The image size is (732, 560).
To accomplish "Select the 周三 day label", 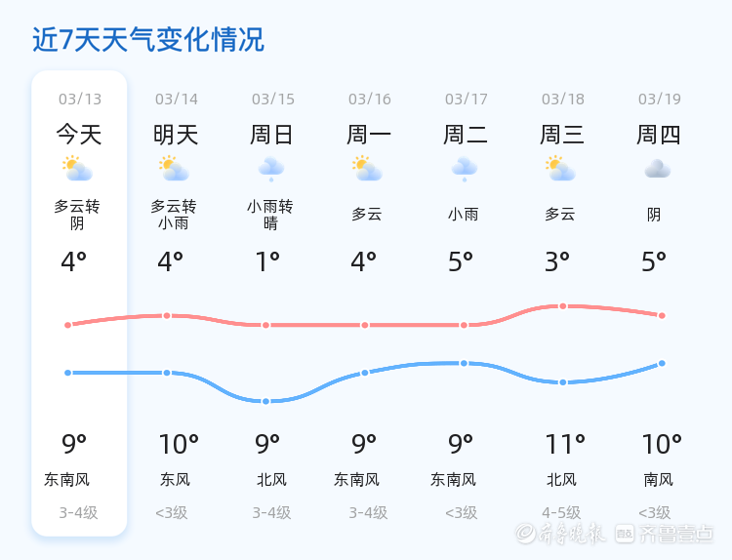I will (562, 135).
